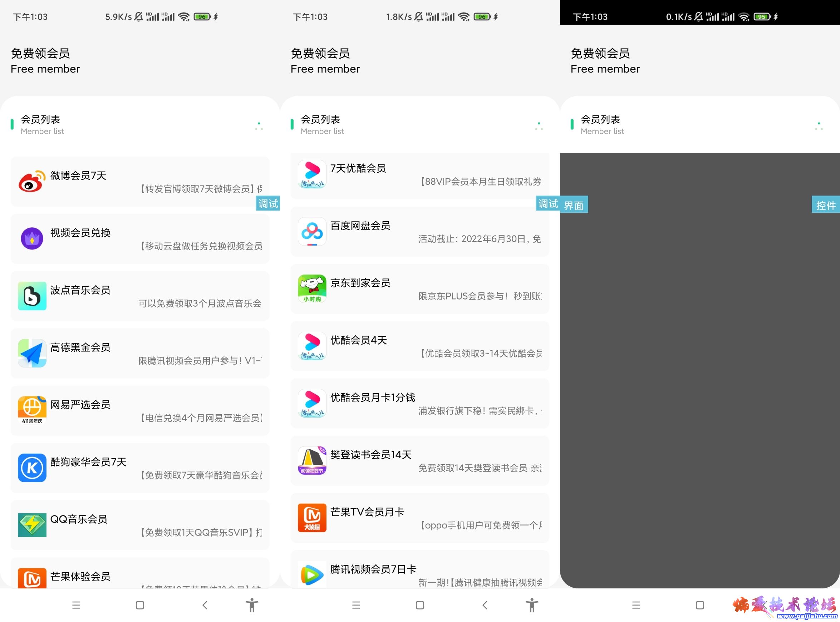Open three-dot menu in third screen header
840x622 pixels.
coord(819,126)
